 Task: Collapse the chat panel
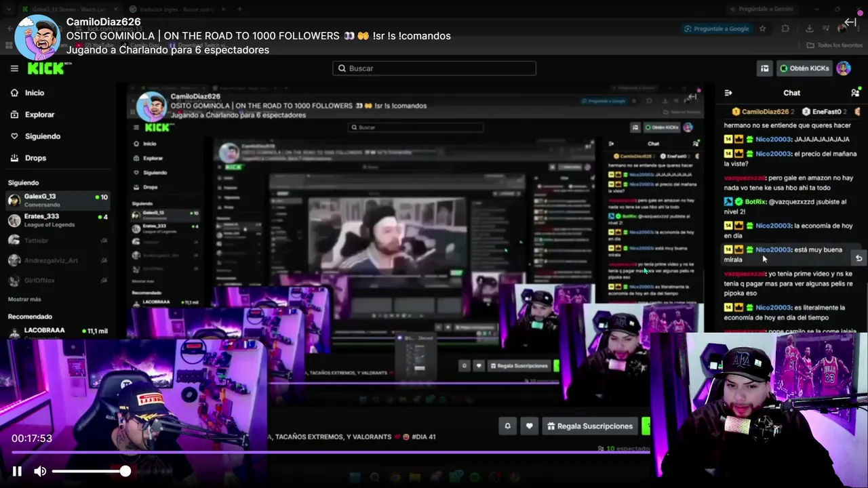(728, 93)
